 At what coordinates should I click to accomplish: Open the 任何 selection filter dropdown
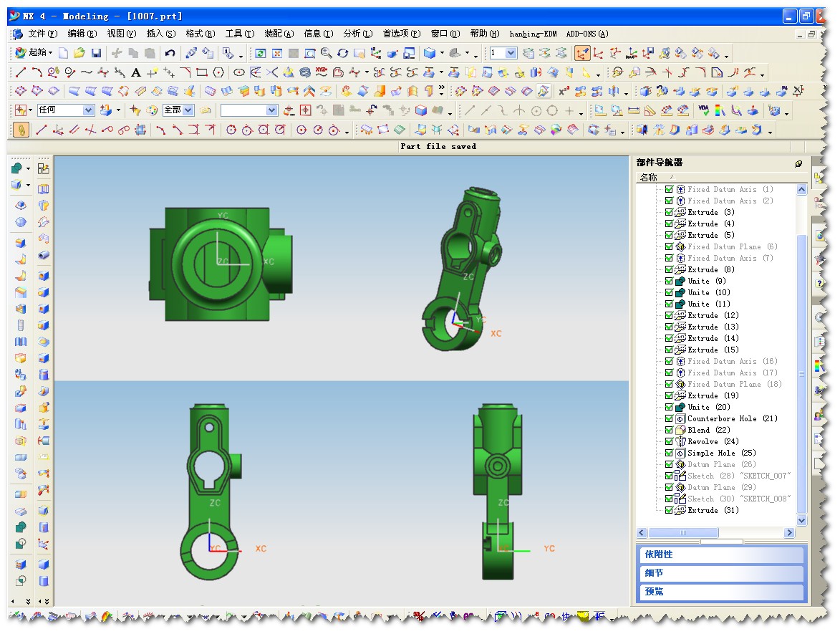88,110
